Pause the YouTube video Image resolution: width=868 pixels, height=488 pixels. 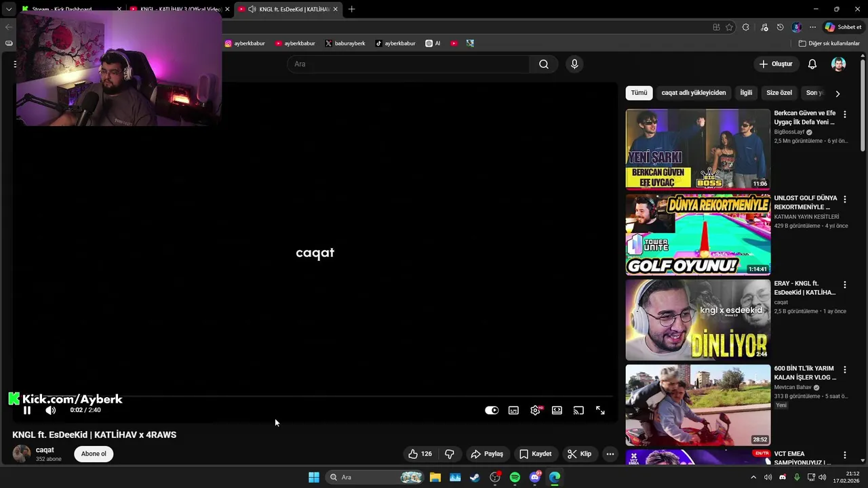pyautogui.click(x=27, y=410)
